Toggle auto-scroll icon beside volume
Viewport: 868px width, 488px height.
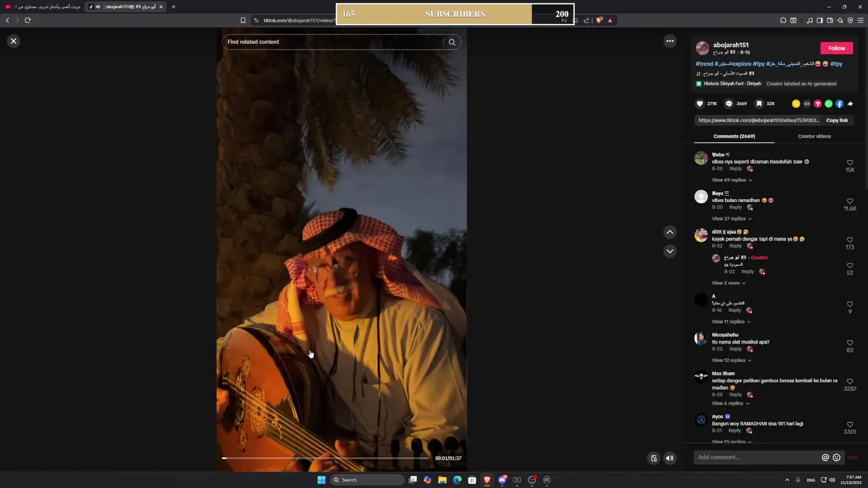pyautogui.click(x=653, y=458)
